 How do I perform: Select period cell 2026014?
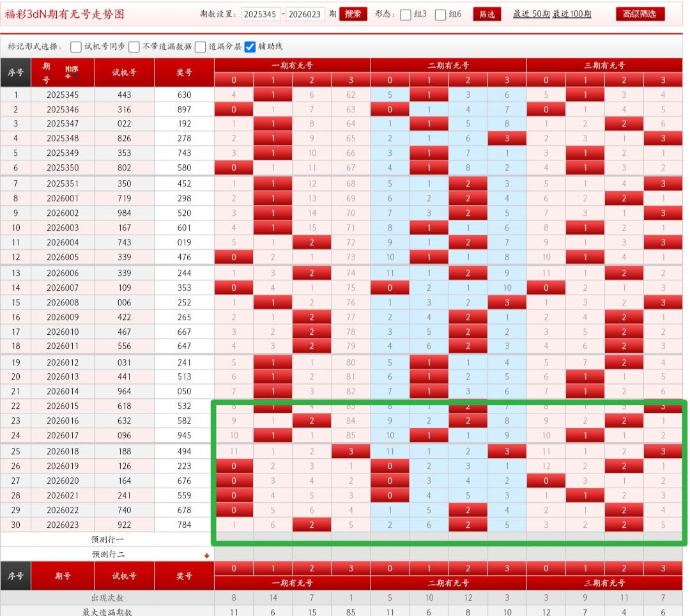[63, 391]
